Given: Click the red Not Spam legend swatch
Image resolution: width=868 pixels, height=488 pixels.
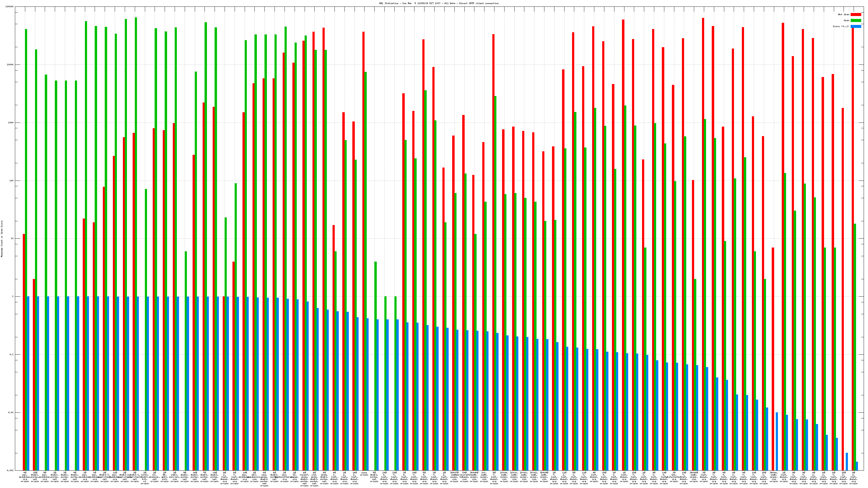Looking at the screenshot, I should (x=856, y=14).
